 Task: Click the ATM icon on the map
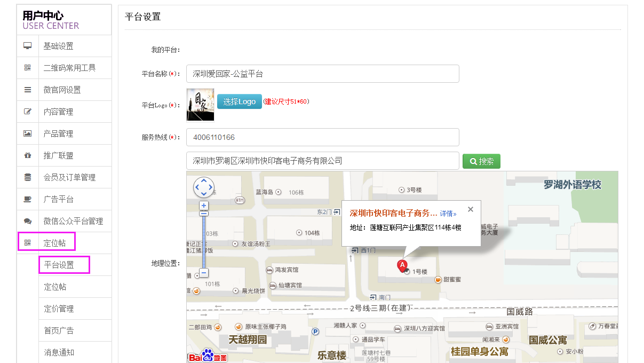pos(240,200)
